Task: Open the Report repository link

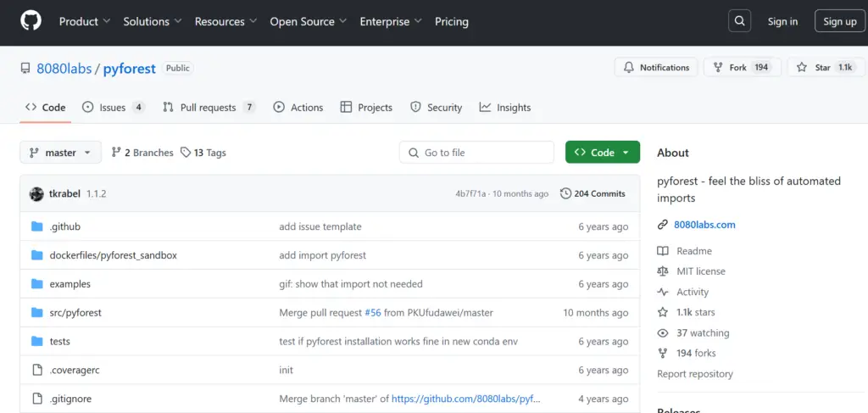Action: 695,374
